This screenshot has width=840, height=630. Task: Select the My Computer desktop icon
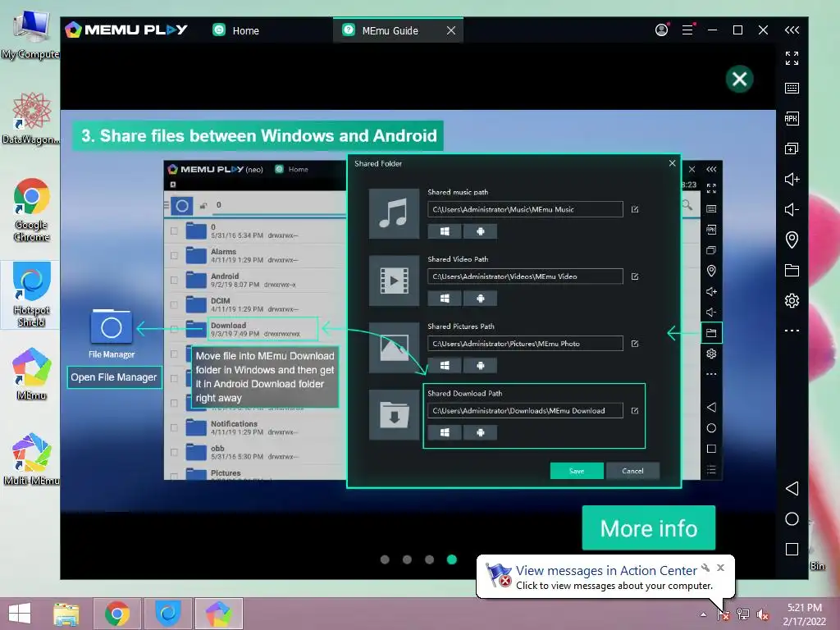pyautogui.click(x=30, y=34)
